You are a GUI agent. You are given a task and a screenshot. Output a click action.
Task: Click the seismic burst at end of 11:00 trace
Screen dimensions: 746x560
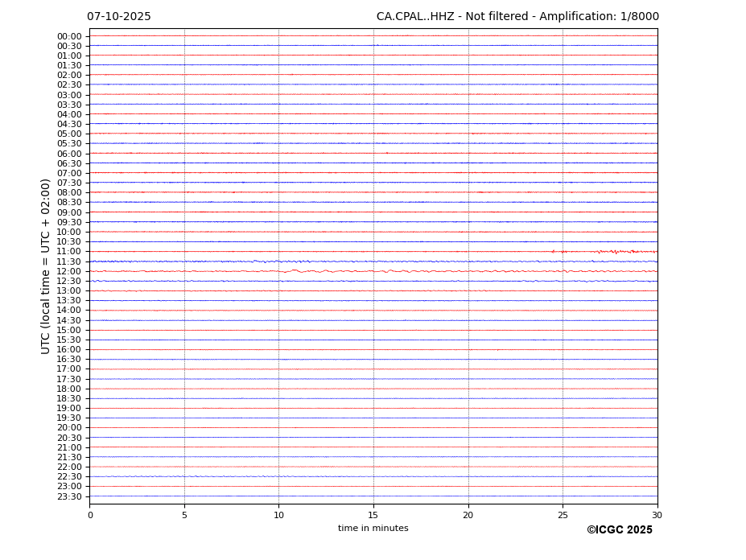tap(620, 252)
